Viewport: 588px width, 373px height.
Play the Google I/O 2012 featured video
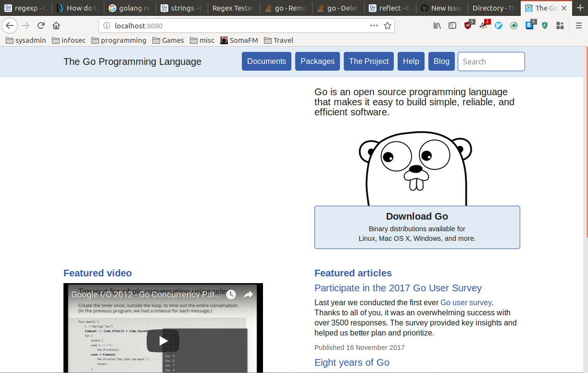pyautogui.click(x=163, y=340)
